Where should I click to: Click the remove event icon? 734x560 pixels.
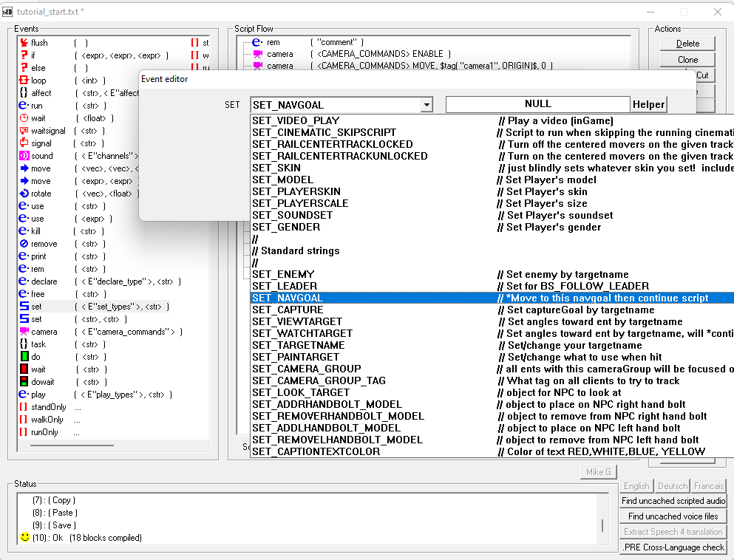tap(24, 244)
